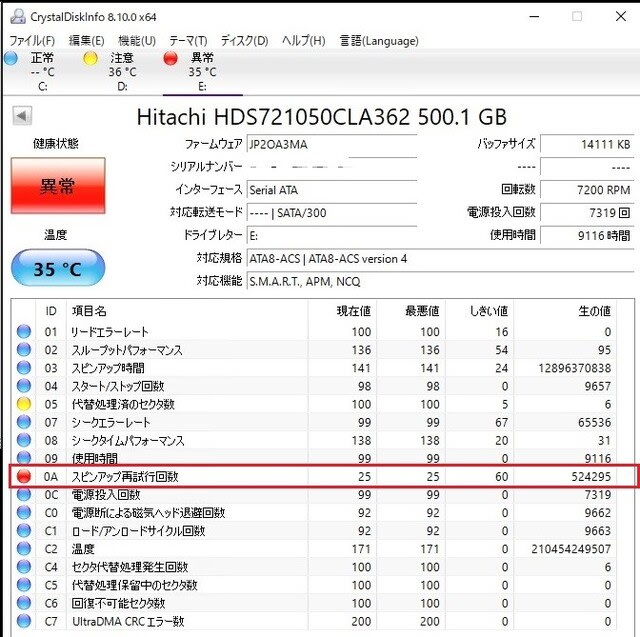Click the yellow caution icon for ID 05
The height and width of the screenshot is (637, 640).
point(24,404)
